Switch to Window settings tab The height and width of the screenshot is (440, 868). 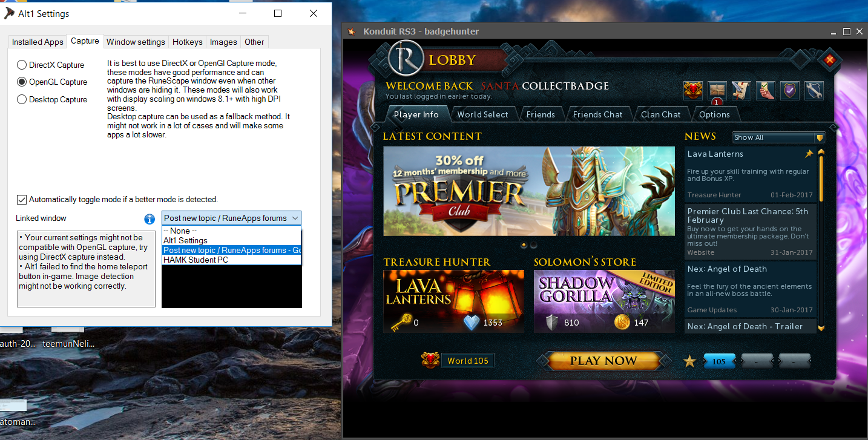pos(136,42)
